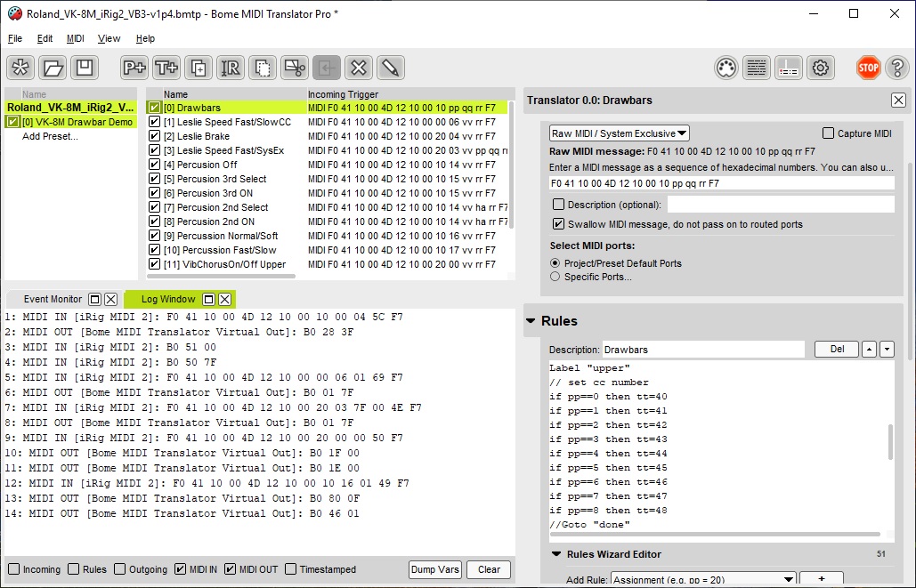Viewport: 916px width, 588px height.
Task: Move rule up with the up arrow
Action: pos(869,350)
